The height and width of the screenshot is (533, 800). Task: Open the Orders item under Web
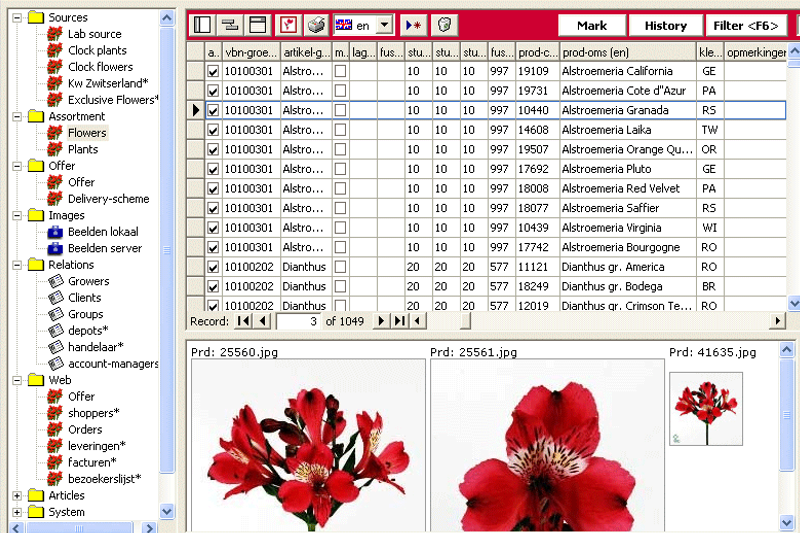tap(85, 430)
